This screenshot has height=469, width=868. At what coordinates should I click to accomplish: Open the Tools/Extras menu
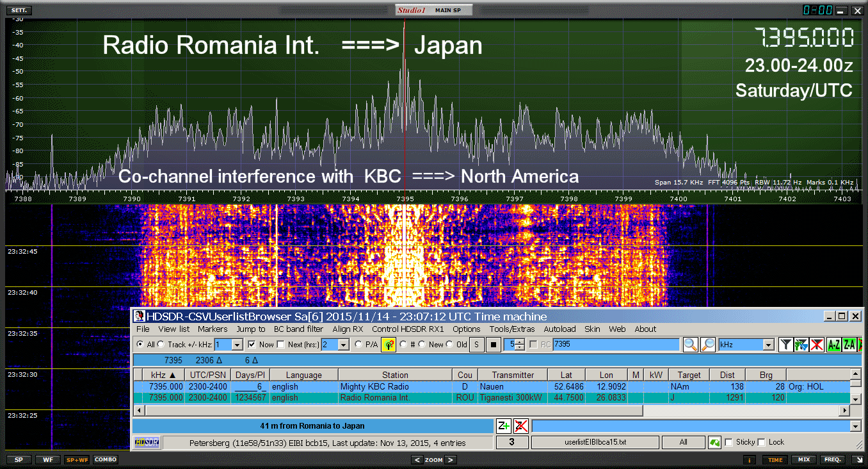[512, 329]
